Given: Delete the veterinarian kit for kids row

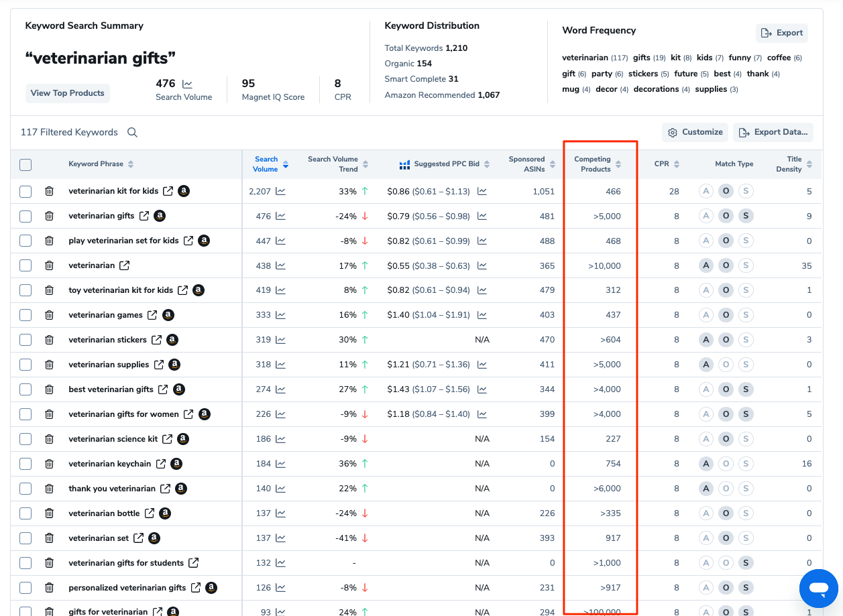Looking at the screenshot, I should (x=49, y=192).
